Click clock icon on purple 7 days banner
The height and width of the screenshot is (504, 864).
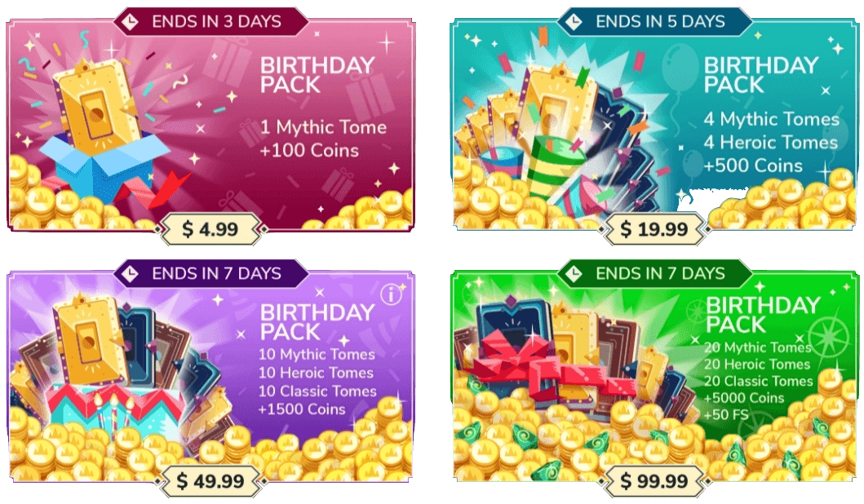click(x=130, y=274)
